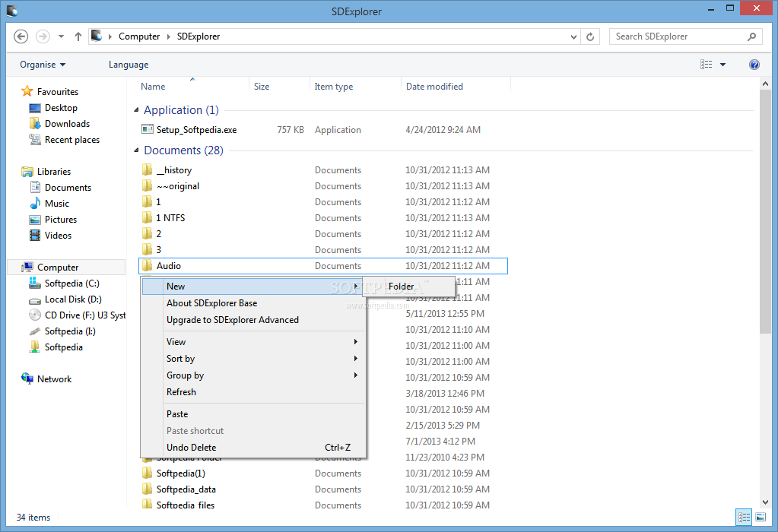Click the Refresh button in address bar

[590, 36]
